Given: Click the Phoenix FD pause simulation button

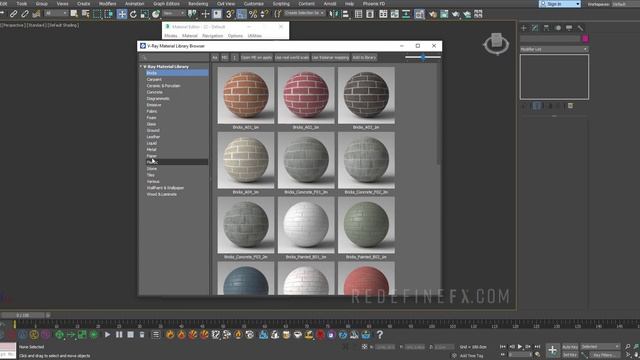Looking at the screenshot, I should click(x=119, y=335).
